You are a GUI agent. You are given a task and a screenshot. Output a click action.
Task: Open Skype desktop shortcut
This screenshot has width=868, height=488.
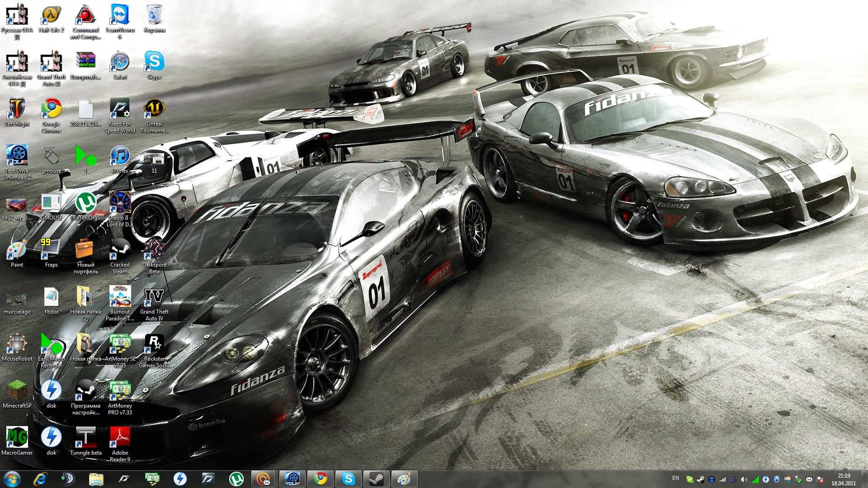tap(154, 66)
